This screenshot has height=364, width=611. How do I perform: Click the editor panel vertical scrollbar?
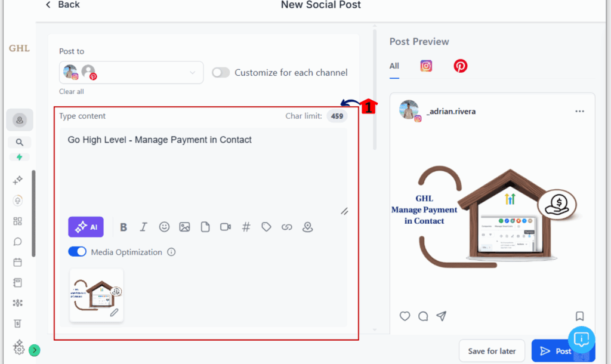click(375, 88)
